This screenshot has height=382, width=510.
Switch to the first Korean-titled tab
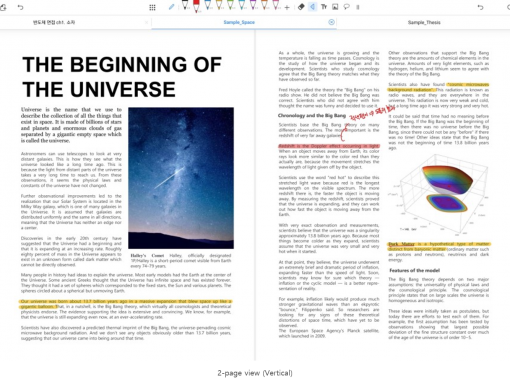click(x=54, y=22)
